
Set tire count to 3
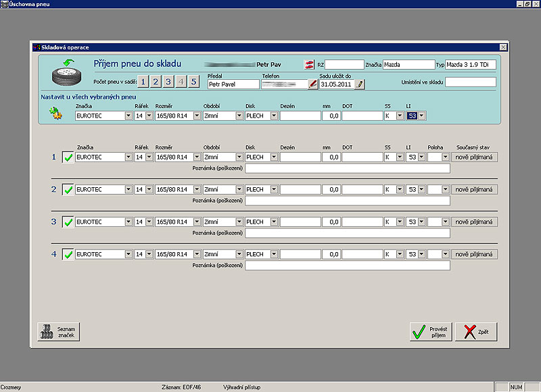coord(168,82)
